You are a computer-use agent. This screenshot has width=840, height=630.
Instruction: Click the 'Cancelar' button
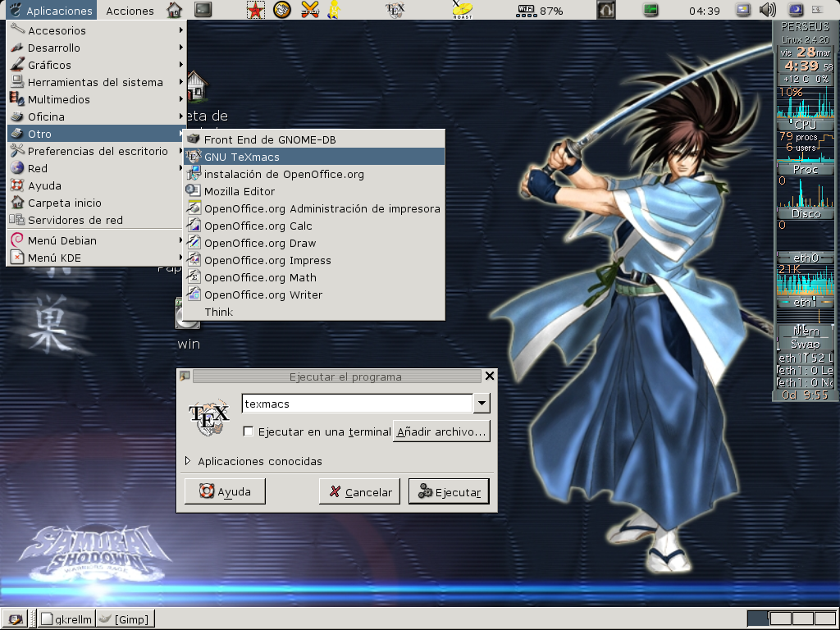coord(360,492)
